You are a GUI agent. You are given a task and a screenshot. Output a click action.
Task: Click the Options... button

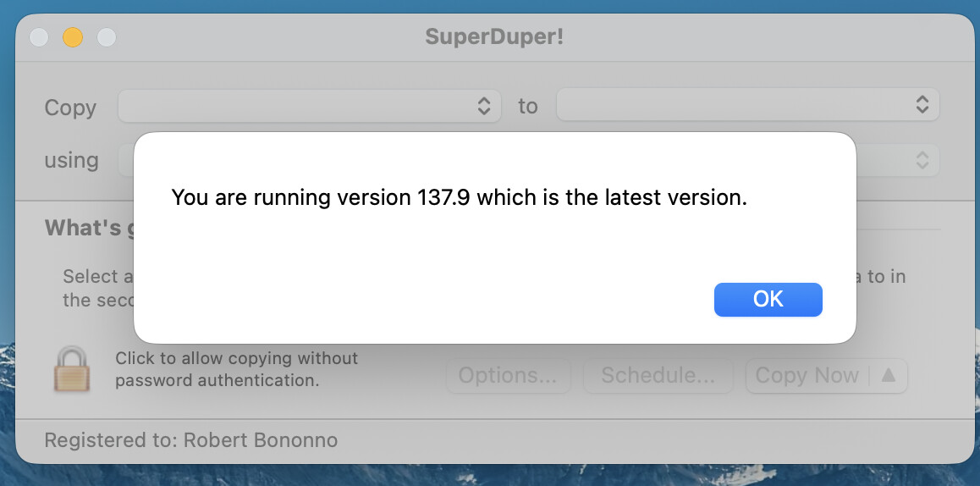508,375
